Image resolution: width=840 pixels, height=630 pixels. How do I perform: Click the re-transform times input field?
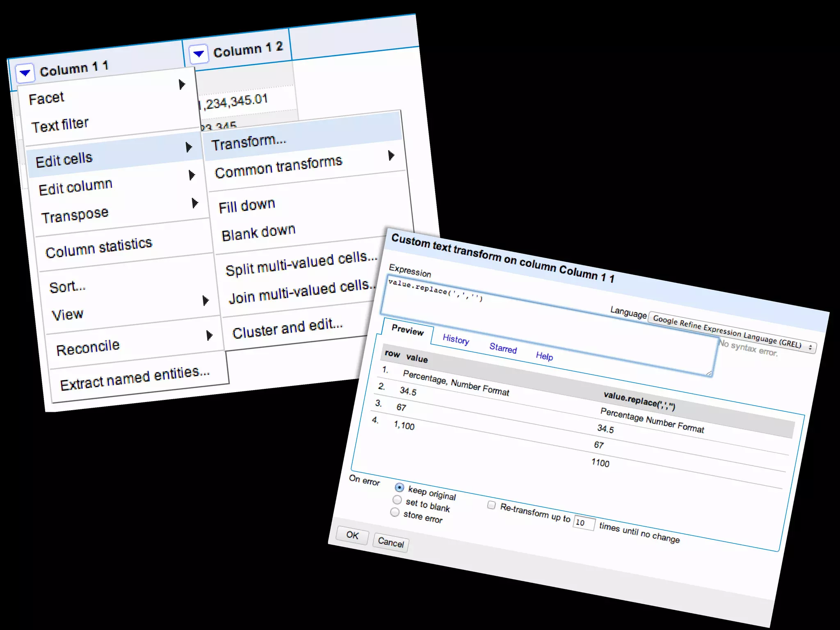(x=583, y=523)
